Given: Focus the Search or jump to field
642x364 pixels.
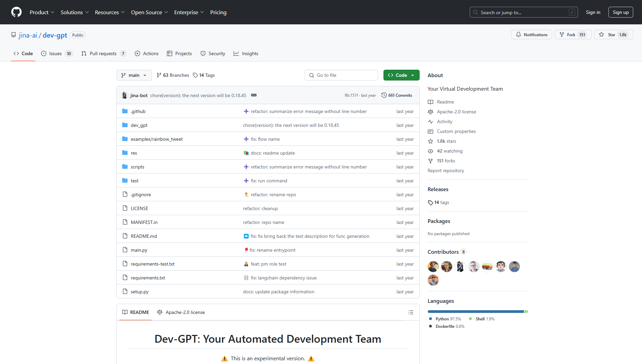Looking at the screenshot, I should [x=524, y=12].
